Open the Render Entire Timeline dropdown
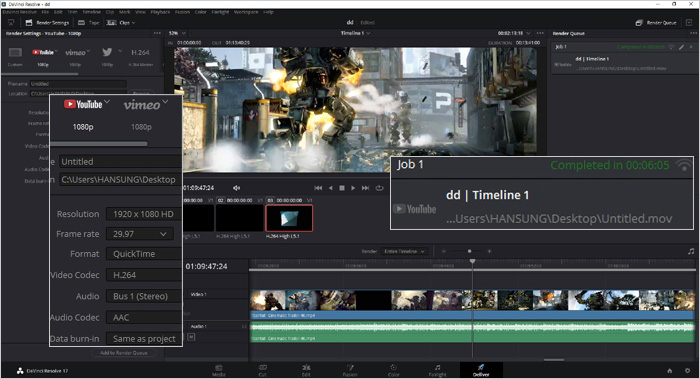The height and width of the screenshot is (379, 700). pos(404,251)
